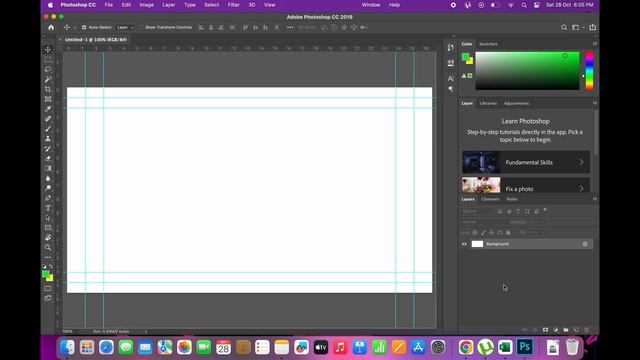Open the Move tool preset picker arrow

point(75,28)
